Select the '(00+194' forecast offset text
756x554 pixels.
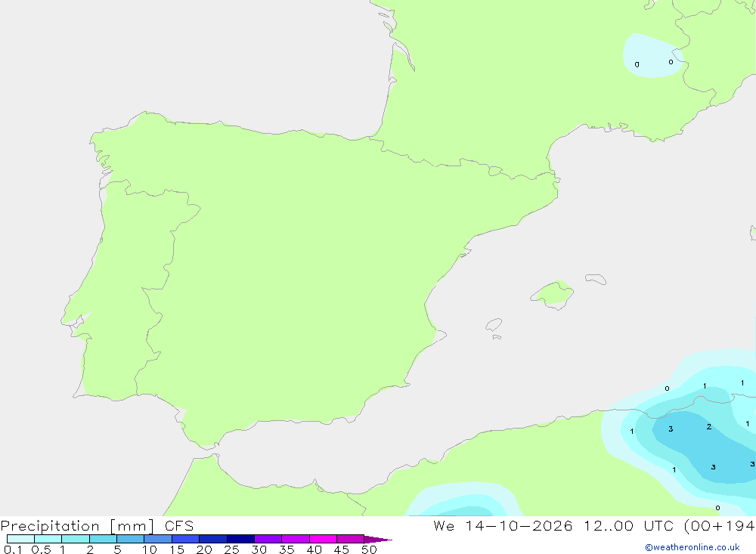click(x=720, y=526)
